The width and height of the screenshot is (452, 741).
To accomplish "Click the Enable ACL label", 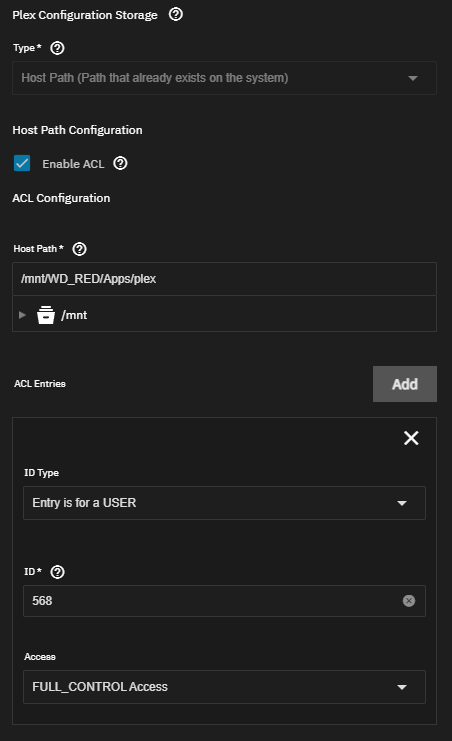I will click(73, 164).
